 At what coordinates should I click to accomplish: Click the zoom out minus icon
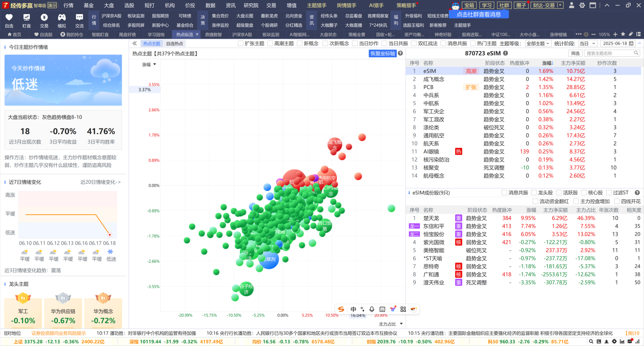(593, 34)
